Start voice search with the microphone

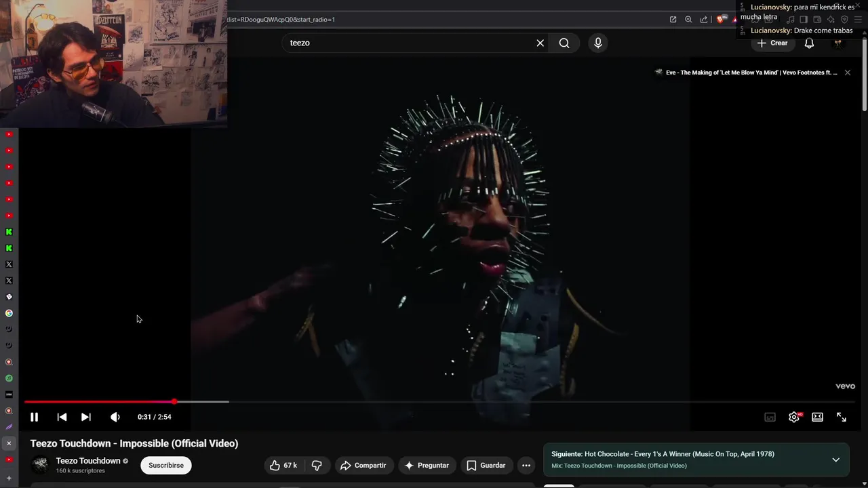tap(598, 43)
